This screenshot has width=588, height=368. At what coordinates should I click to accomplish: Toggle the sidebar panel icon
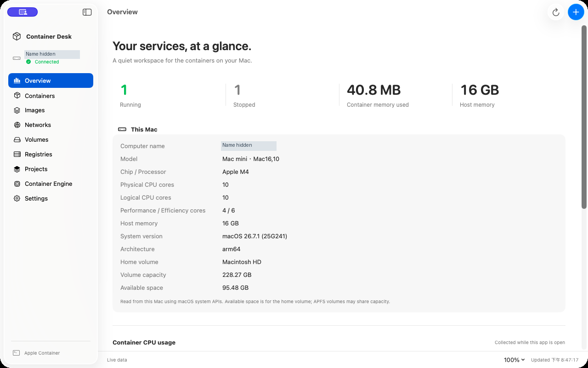87,12
